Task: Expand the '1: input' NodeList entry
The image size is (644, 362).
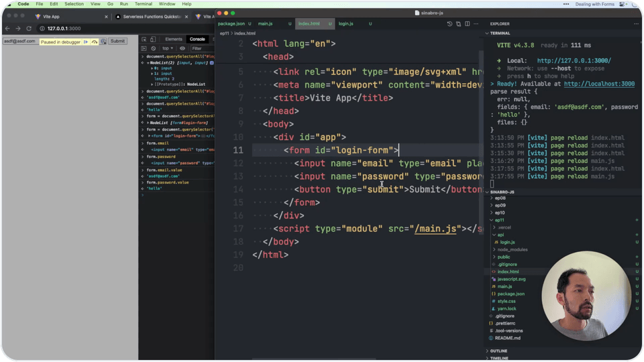Action: click(x=152, y=74)
